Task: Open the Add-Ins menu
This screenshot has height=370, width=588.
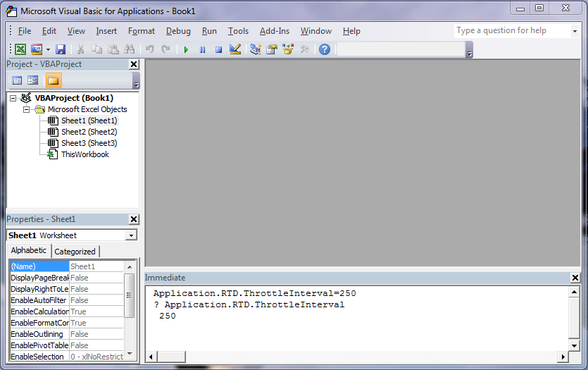Action: pyautogui.click(x=275, y=31)
